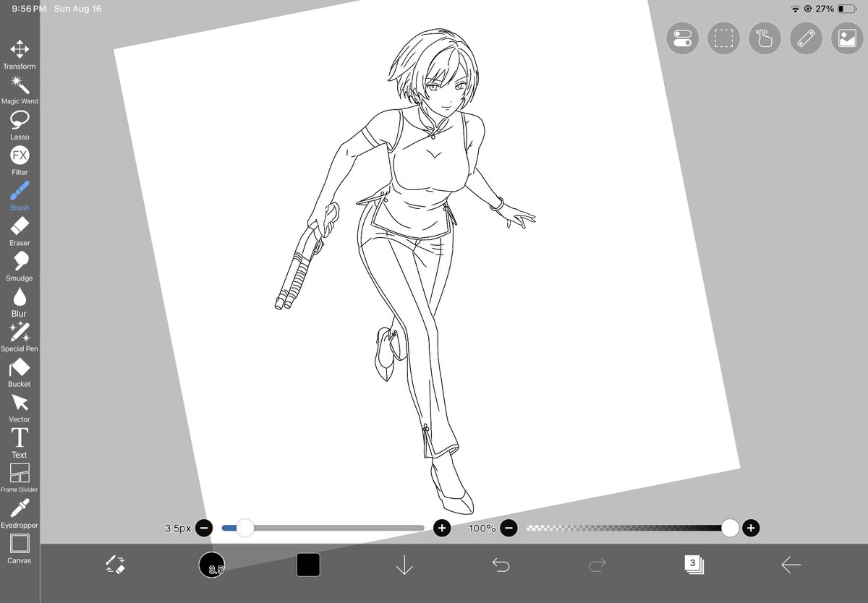Tap the down arrow to hide toolbar
This screenshot has height=603, width=868.
point(404,565)
